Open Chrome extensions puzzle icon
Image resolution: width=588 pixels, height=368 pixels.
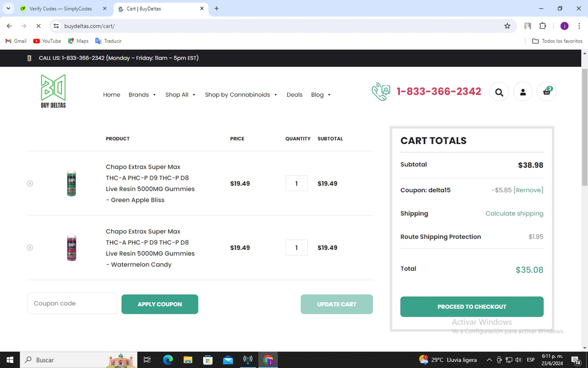tap(543, 26)
